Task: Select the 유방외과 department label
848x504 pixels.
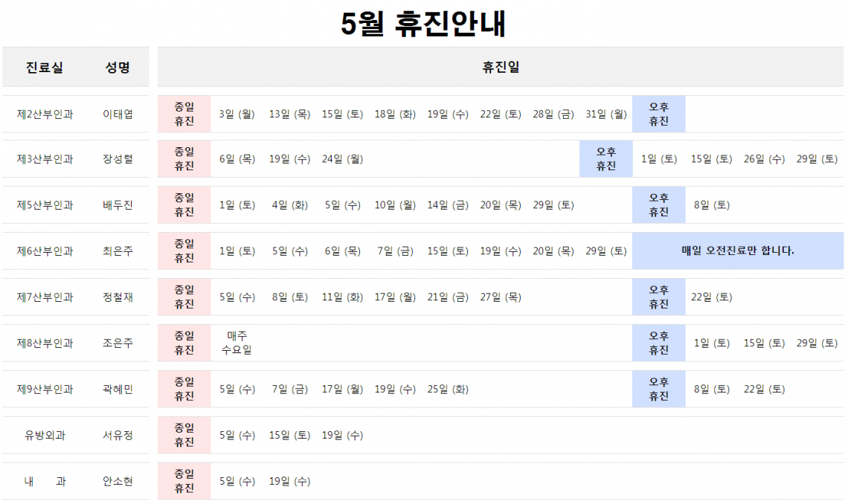Action: click(x=45, y=436)
